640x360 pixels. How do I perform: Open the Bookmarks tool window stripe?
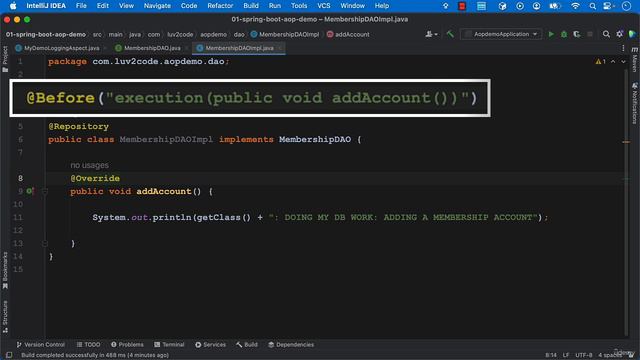pos(5,270)
